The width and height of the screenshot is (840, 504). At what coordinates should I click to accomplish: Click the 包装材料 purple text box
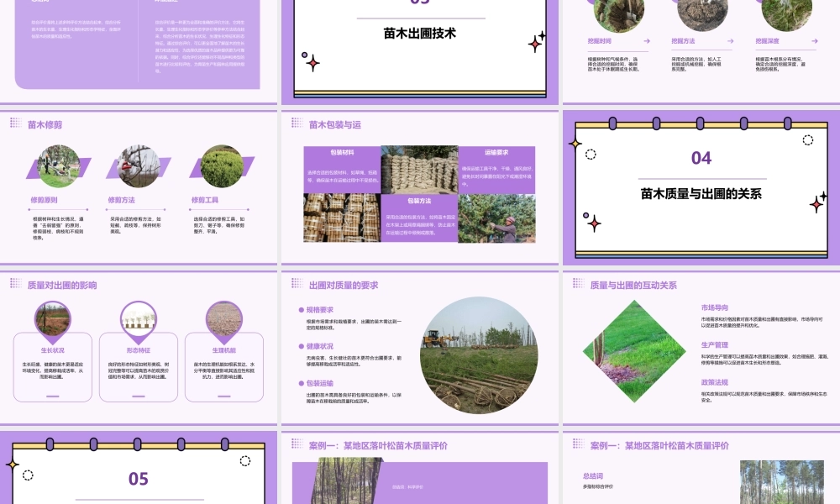click(343, 169)
